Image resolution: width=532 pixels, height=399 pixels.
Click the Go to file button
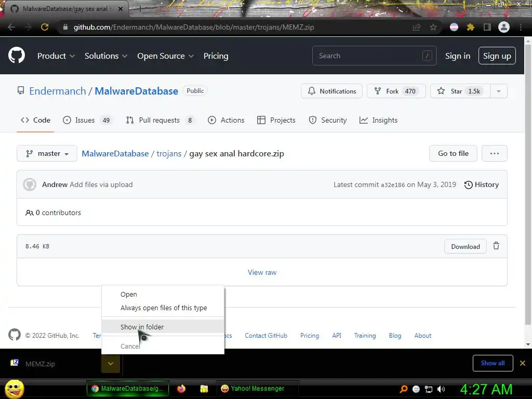pyautogui.click(x=453, y=153)
